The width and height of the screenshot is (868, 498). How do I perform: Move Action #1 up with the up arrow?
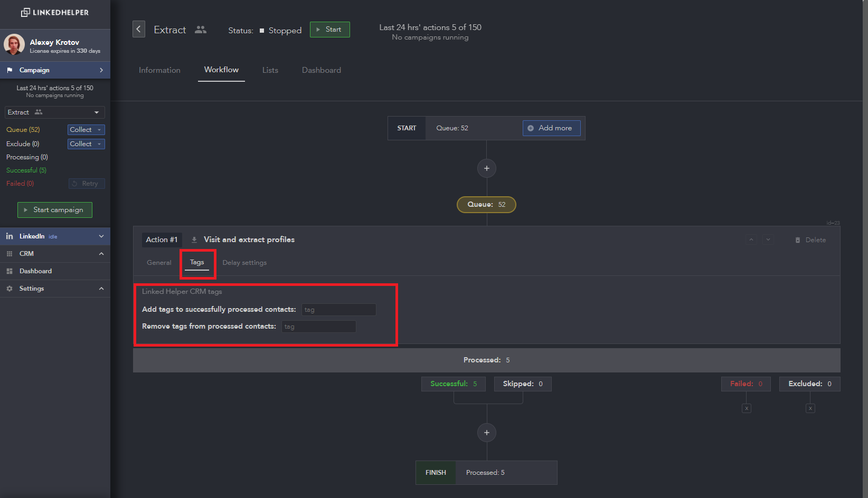pyautogui.click(x=751, y=240)
